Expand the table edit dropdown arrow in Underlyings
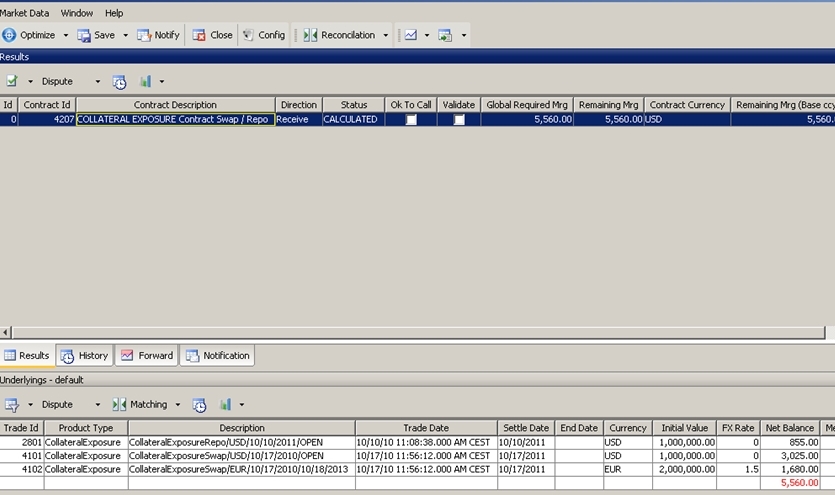This screenshot has width=835, height=495. tap(30, 405)
